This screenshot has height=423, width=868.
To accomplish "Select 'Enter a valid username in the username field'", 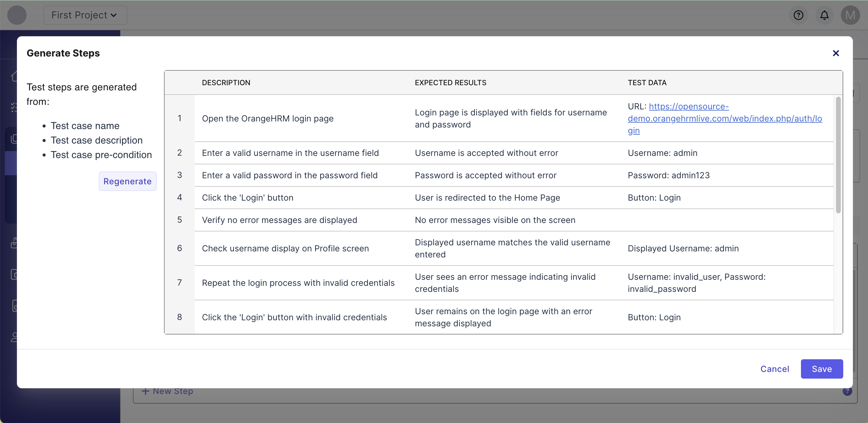I will (290, 153).
